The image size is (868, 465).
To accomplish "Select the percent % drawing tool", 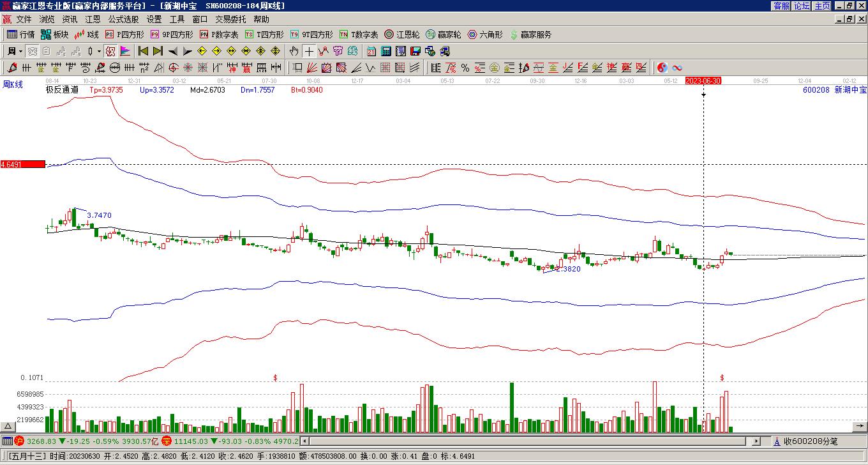I will coord(465,68).
